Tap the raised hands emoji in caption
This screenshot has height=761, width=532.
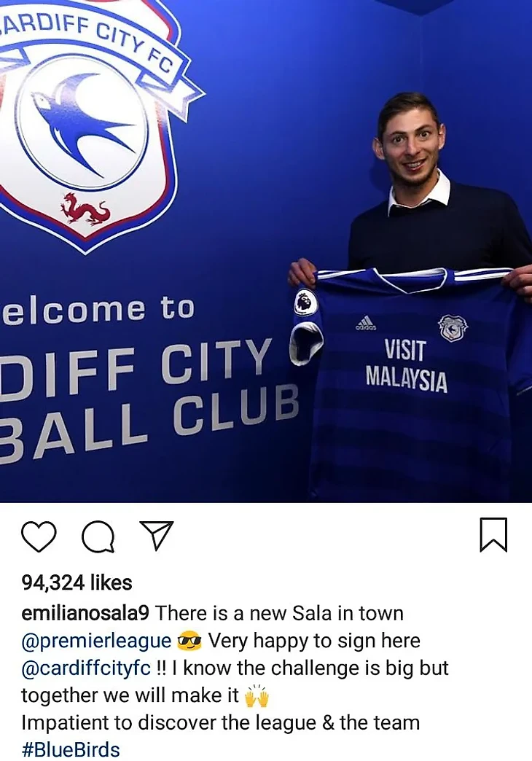pyautogui.click(x=257, y=696)
